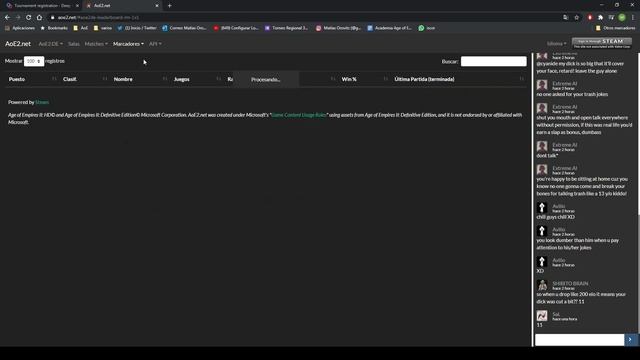Open the AoE bookmark folder

pos(80,28)
